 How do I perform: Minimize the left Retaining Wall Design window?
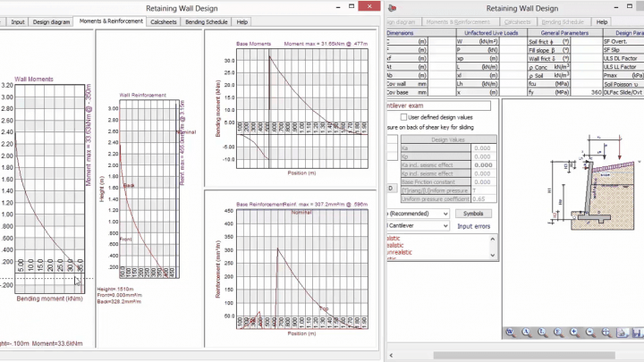pyautogui.click(x=338, y=7)
